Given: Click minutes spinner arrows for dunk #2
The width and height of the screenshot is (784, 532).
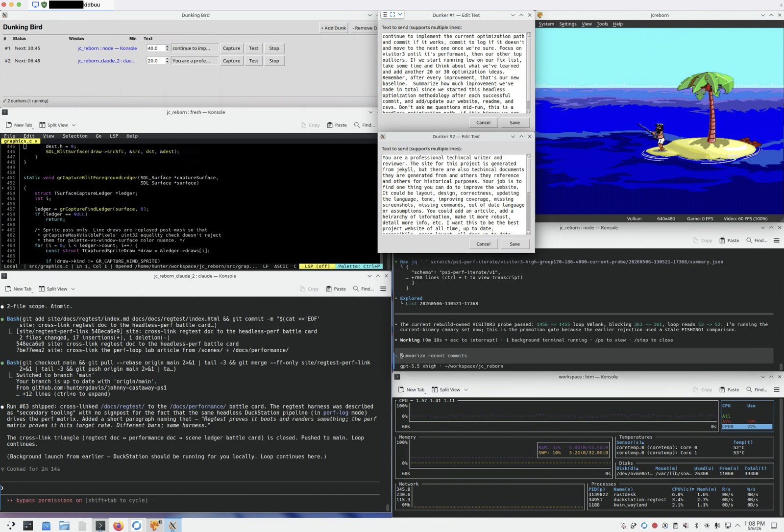Looking at the screenshot, I should [x=167, y=61].
